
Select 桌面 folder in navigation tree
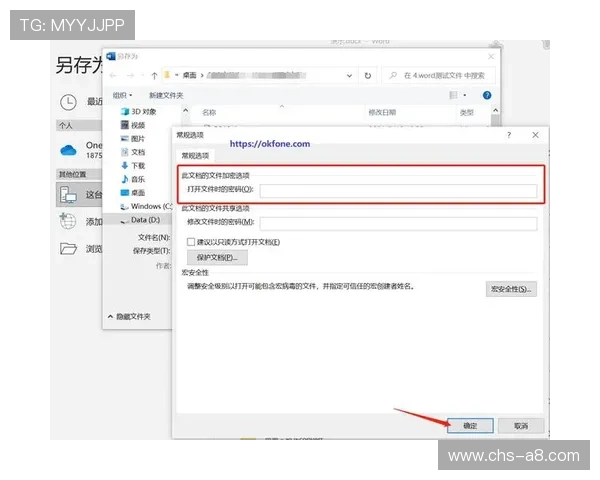click(x=133, y=193)
